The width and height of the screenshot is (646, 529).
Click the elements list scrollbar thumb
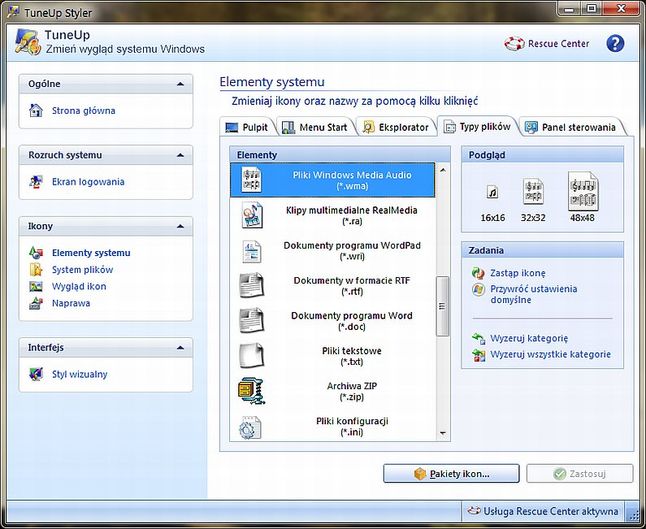pyautogui.click(x=442, y=306)
